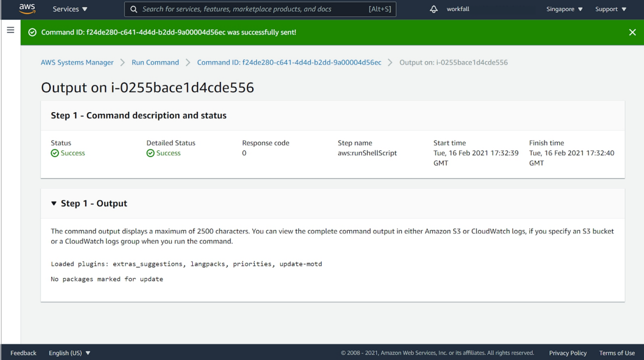Navigate to Run Command breadcrumb
Screen dimensions: 644x360
click(x=155, y=62)
